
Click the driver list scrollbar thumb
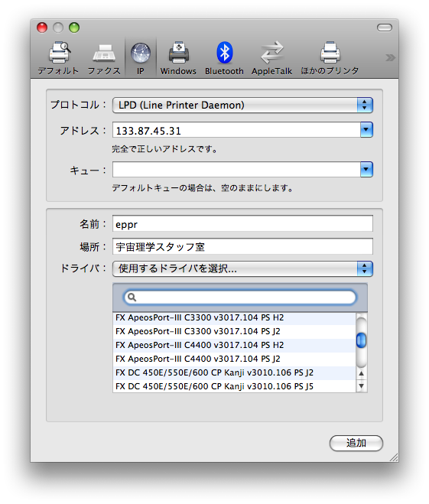(x=361, y=340)
